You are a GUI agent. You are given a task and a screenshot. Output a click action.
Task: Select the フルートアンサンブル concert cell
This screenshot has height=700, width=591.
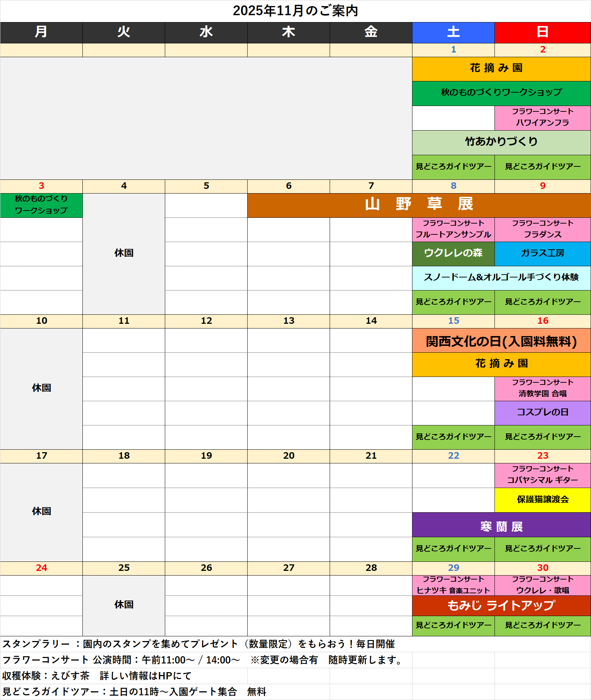pos(453,229)
